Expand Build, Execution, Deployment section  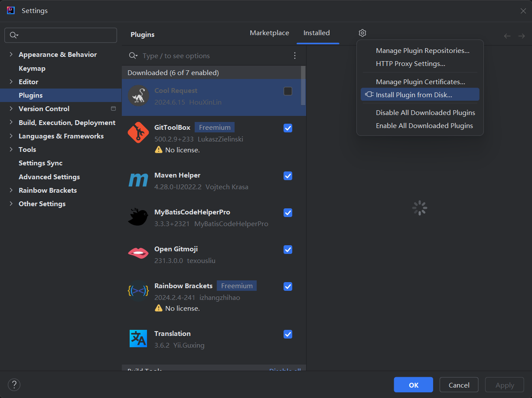11,122
